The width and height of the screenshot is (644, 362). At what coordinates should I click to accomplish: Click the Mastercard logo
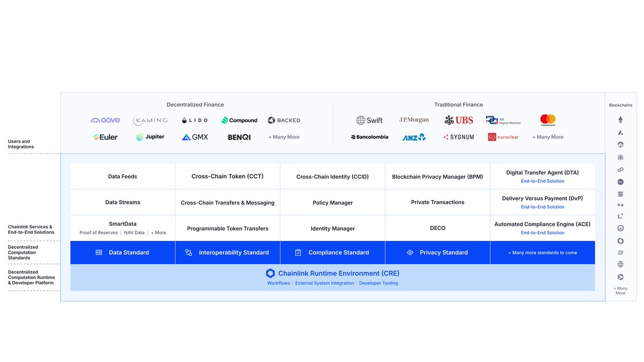548,120
